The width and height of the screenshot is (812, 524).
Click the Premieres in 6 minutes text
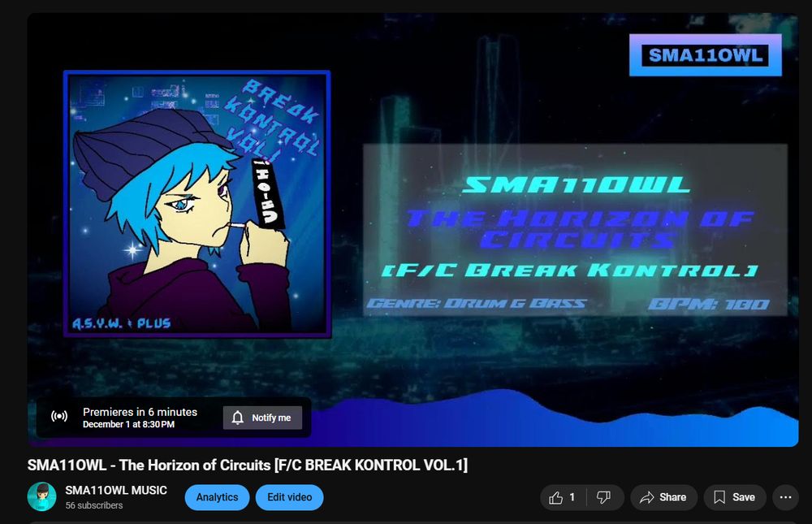140,412
